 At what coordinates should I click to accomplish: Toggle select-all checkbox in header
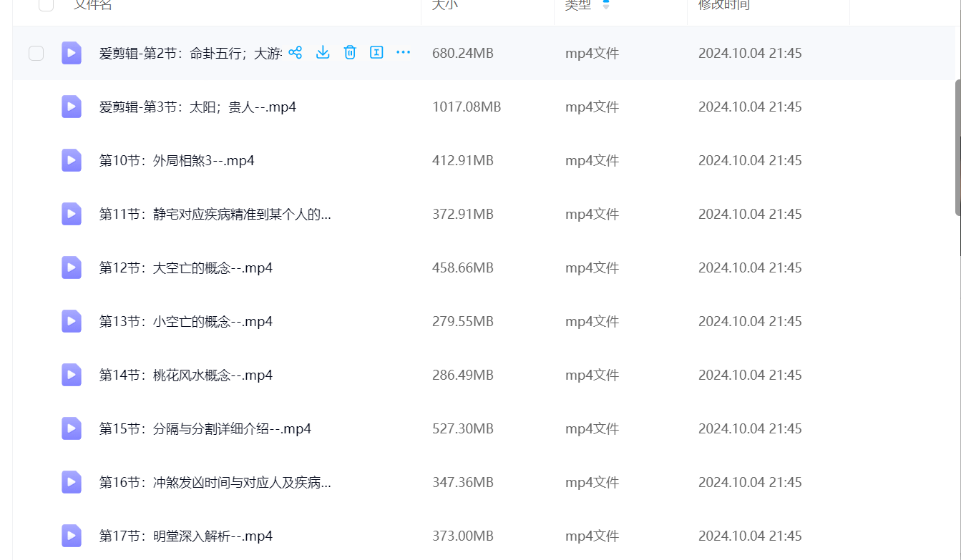point(46,4)
